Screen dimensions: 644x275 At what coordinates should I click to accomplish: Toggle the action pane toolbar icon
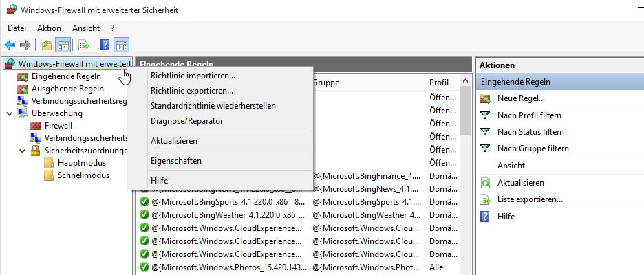(x=122, y=45)
